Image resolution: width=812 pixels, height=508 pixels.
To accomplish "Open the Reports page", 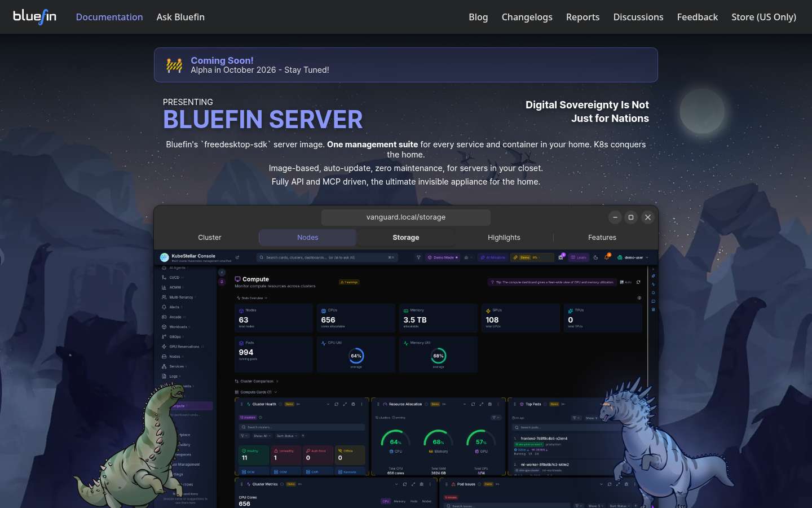I will coord(582,17).
